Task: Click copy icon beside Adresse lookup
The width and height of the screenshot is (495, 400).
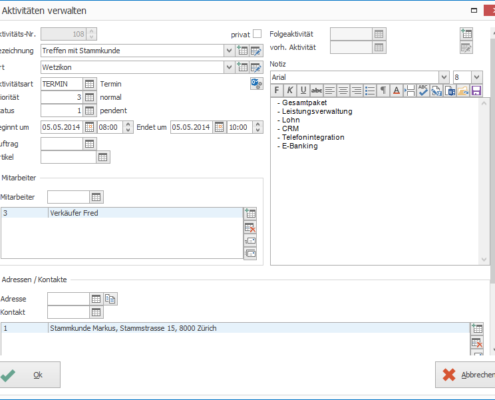Action: [x=110, y=299]
